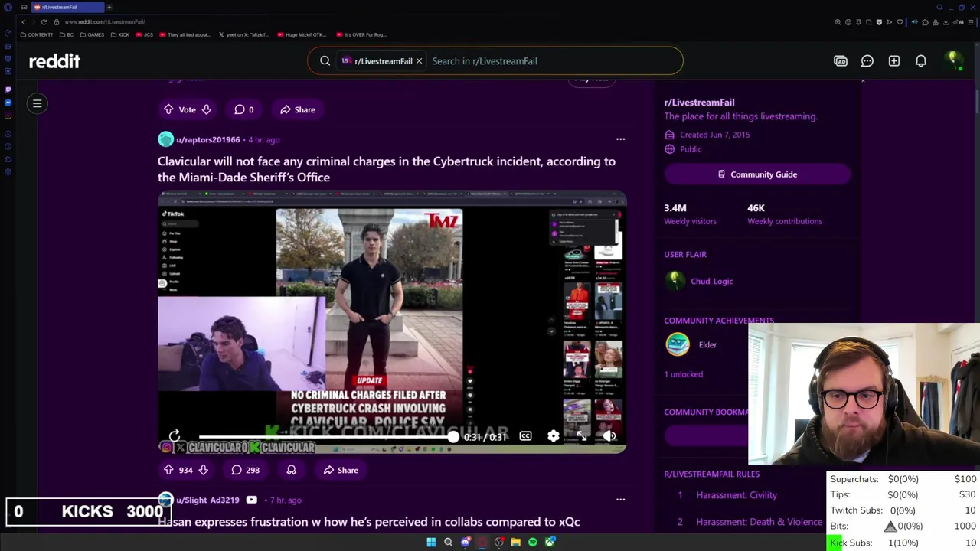Open a new browser tab

[x=109, y=7]
